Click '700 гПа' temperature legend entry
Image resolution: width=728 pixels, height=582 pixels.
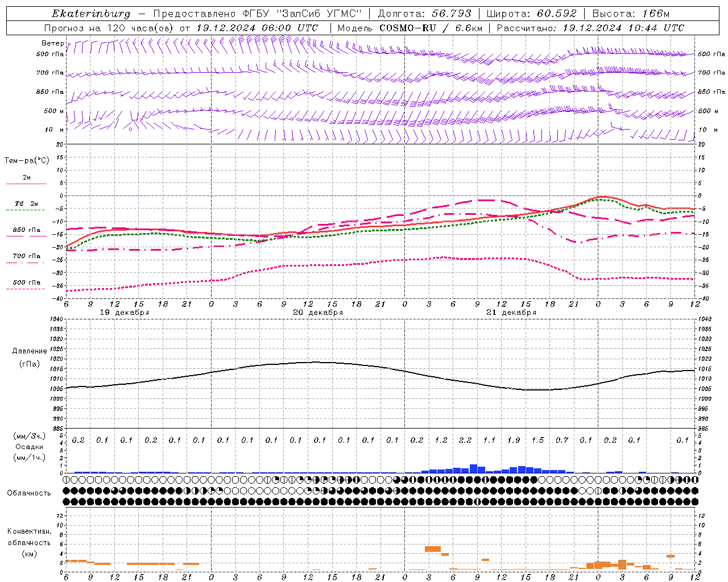click(26, 256)
